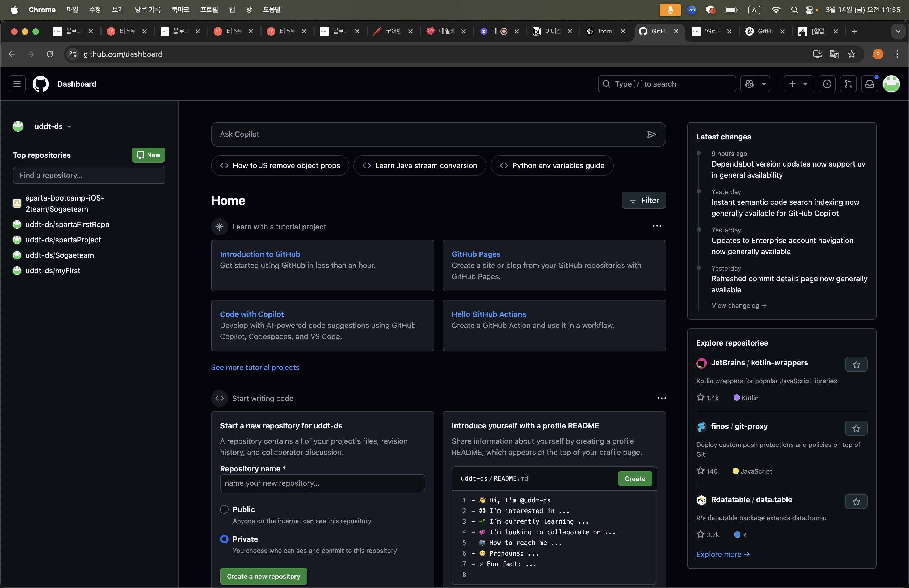This screenshot has height=588, width=909.
Task: Open uddt-ds/spartaProject repository
Action: pyautogui.click(x=64, y=240)
